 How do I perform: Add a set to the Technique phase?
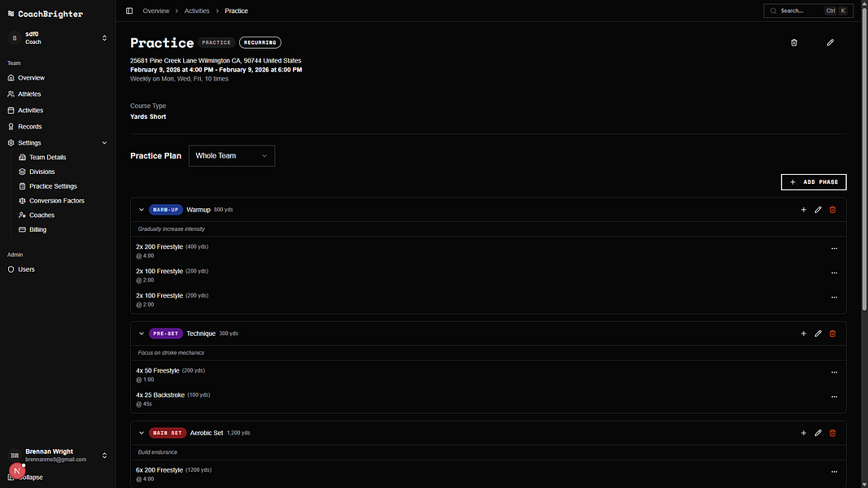[803, 333]
